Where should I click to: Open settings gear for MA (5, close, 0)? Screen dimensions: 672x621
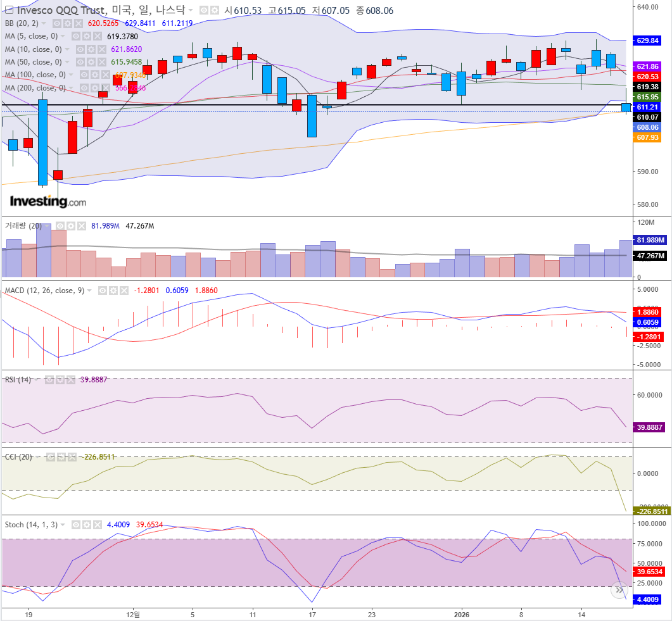[x=87, y=37]
